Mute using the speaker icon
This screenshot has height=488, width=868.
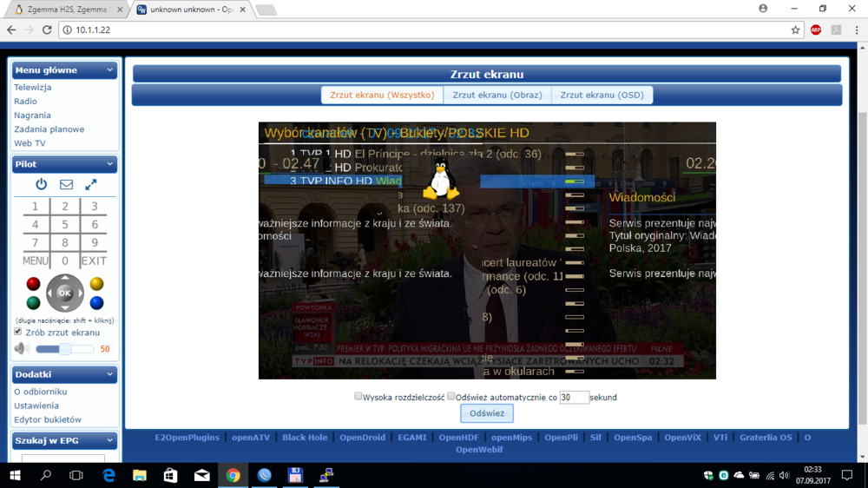[x=21, y=349]
